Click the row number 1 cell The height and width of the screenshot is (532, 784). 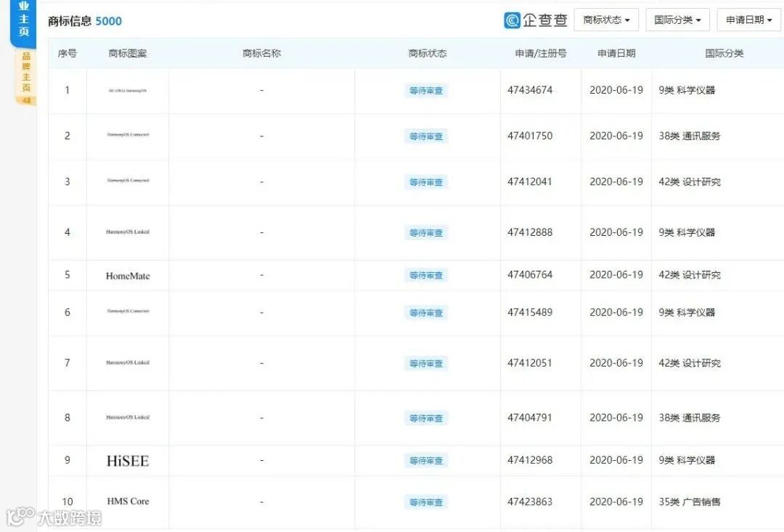click(68, 91)
